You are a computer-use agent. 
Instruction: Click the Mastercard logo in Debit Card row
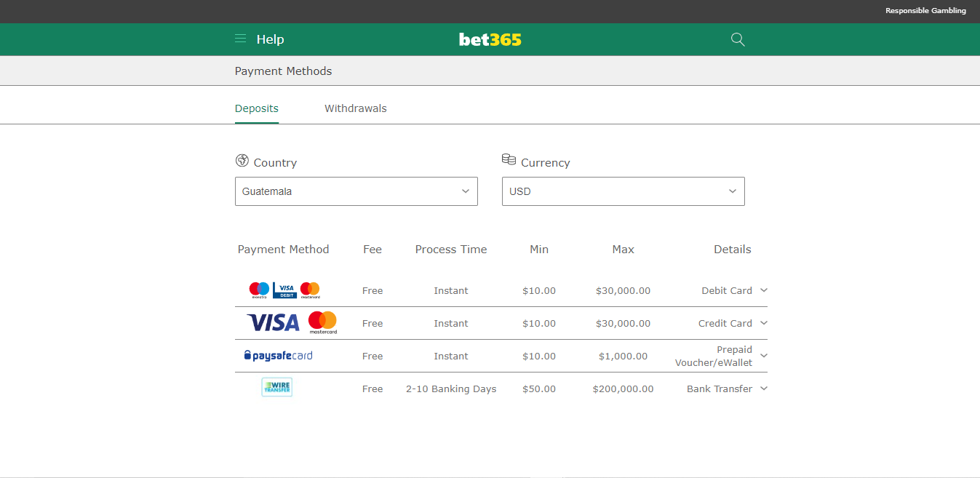pos(310,290)
